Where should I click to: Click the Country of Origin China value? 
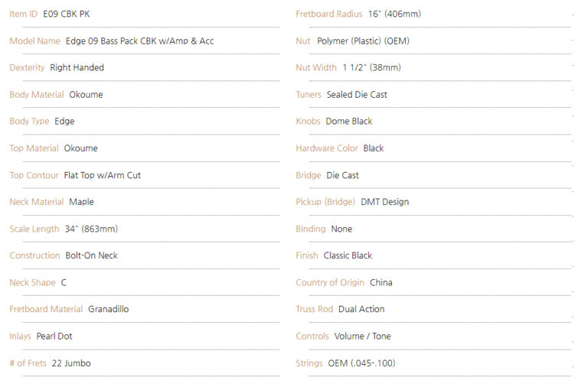[381, 282]
